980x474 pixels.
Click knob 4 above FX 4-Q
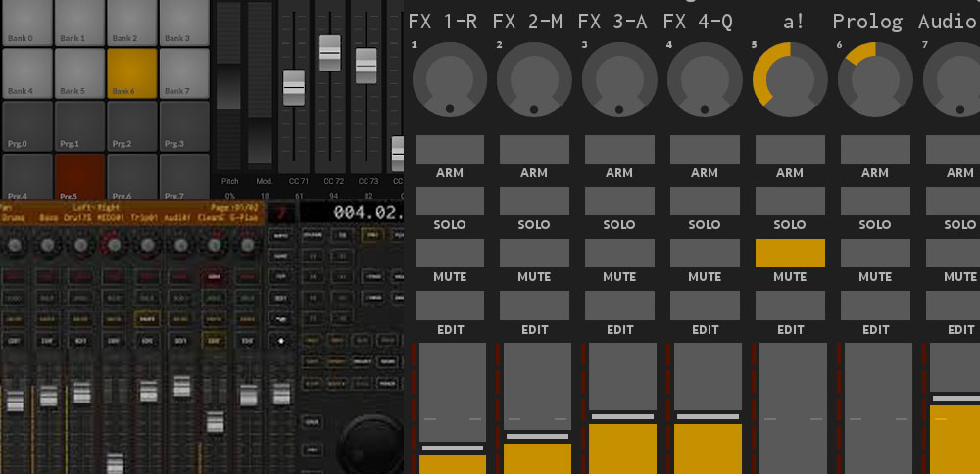point(705,79)
